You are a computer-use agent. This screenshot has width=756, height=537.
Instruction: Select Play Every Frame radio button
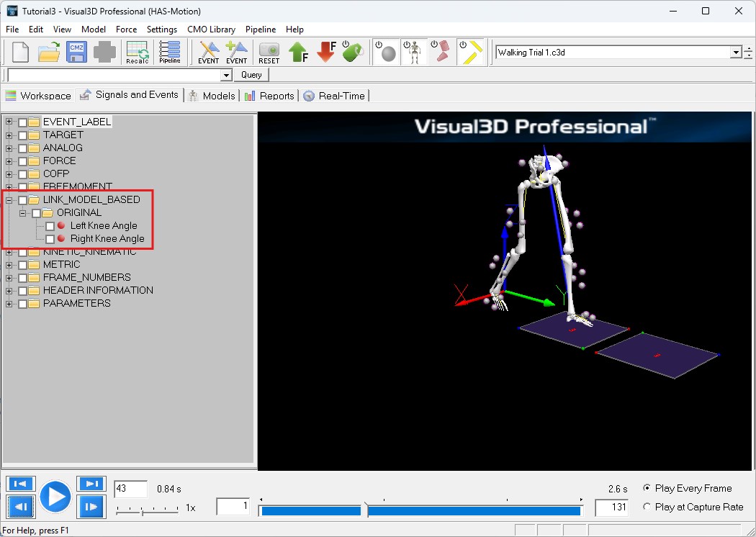647,488
